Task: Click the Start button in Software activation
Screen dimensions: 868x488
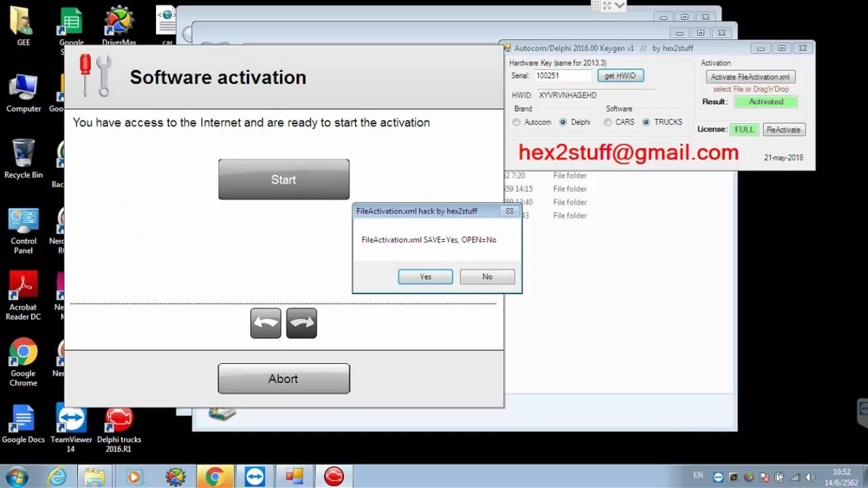Action: 283,180
